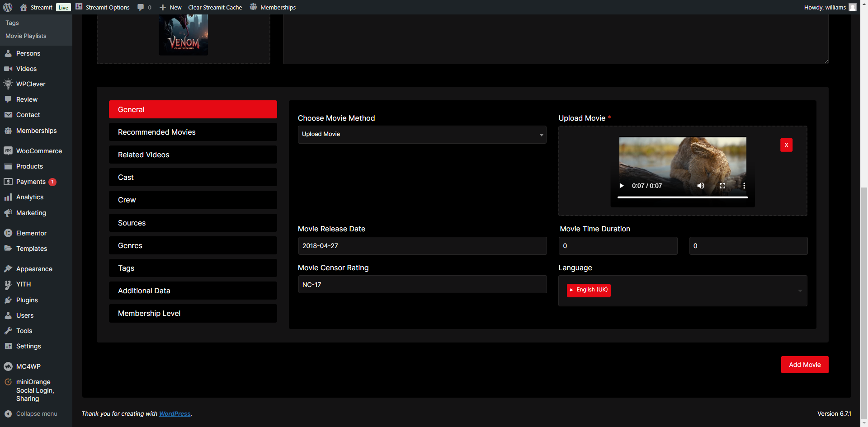Open the Howdy williams profile menu

tap(830, 7)
